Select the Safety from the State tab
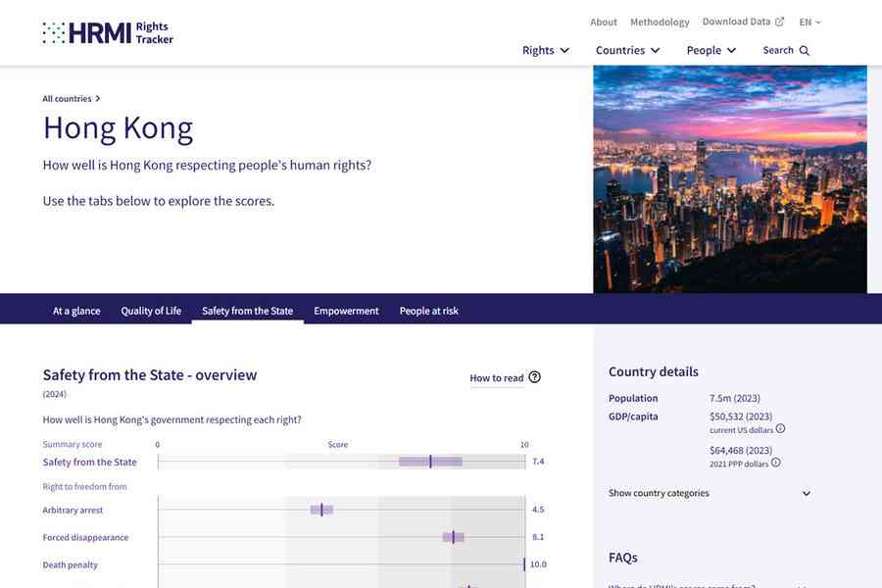This screenshot has width=882, height=588. click(x=248, y=311)
